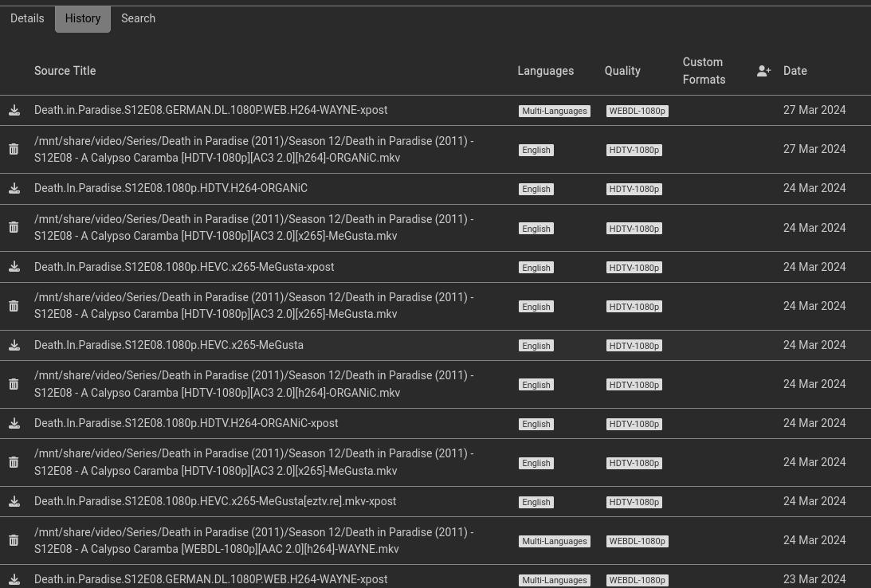Click trash icon on 24 Mar ORGANiC.mkv row
The image size is (871, 588).
[14, 384]
